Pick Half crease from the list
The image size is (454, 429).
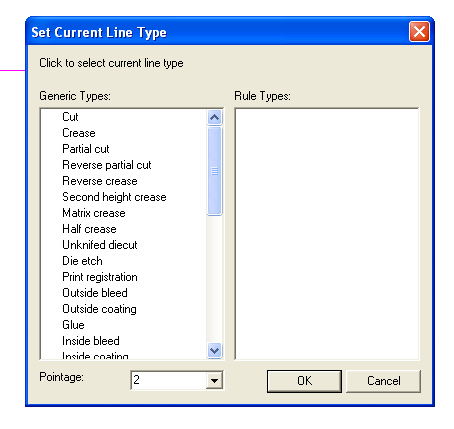click(x=89, y=229)
